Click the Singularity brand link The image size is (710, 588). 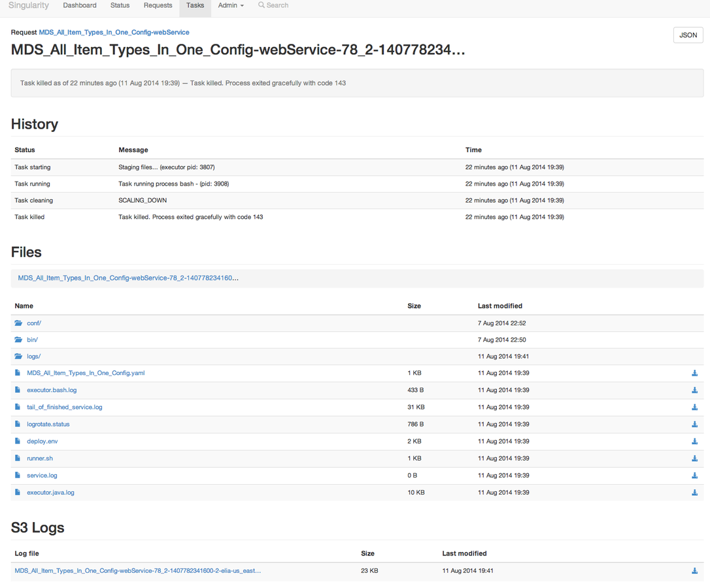[29, 5]
